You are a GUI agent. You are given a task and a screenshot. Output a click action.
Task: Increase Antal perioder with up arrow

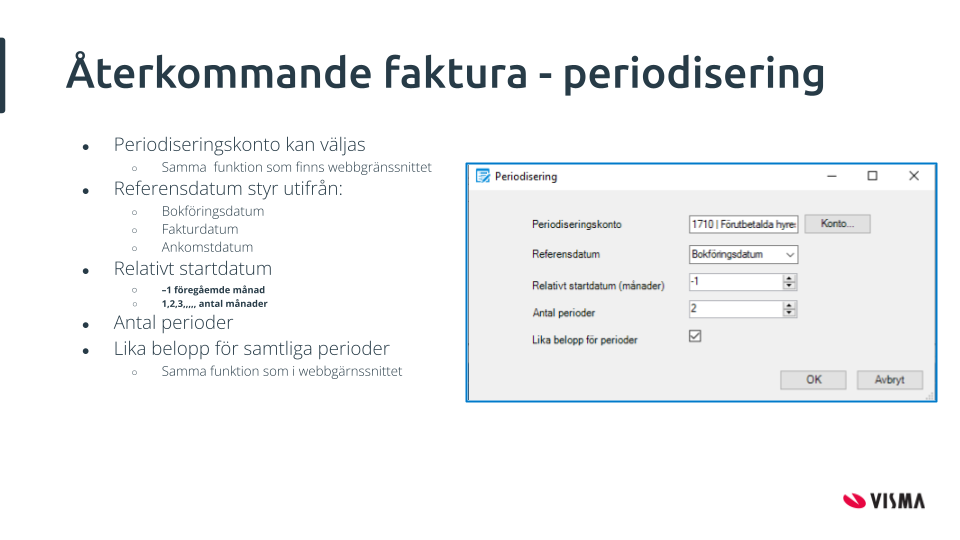[790, 306]
